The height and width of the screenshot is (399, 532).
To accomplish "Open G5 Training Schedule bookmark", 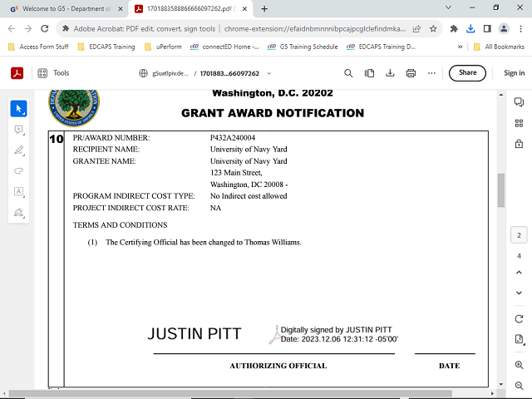I will [x=303, y=47].
